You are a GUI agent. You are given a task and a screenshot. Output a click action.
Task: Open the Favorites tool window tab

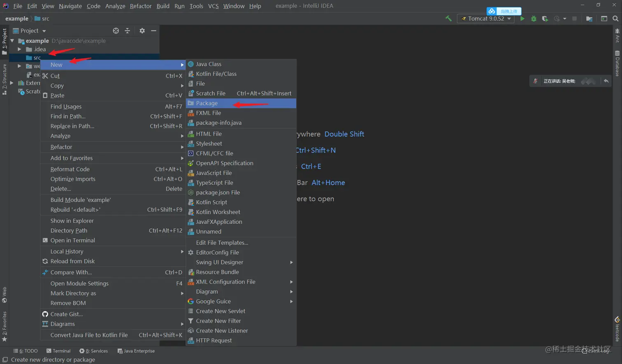point(5,327)
